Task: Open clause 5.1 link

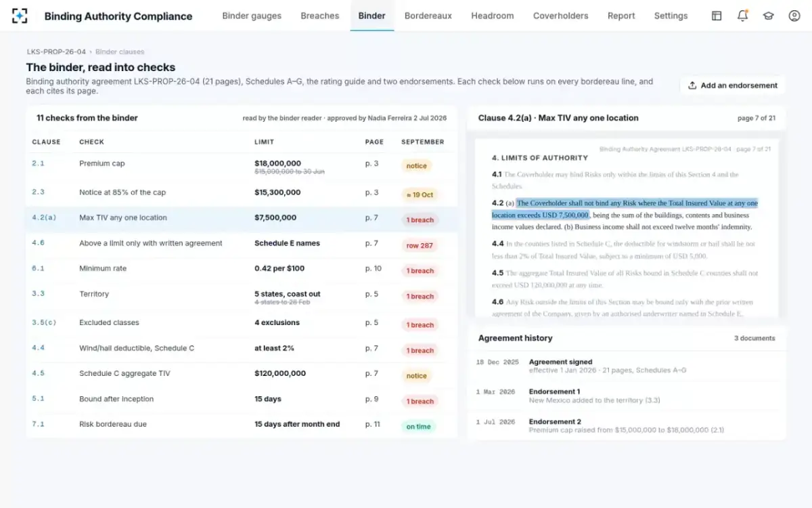Action: pos(38,399)
